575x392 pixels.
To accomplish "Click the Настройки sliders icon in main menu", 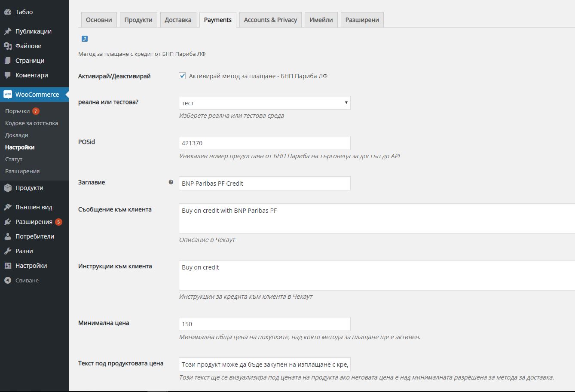I will pyautogui.click(x=8, y=266).
